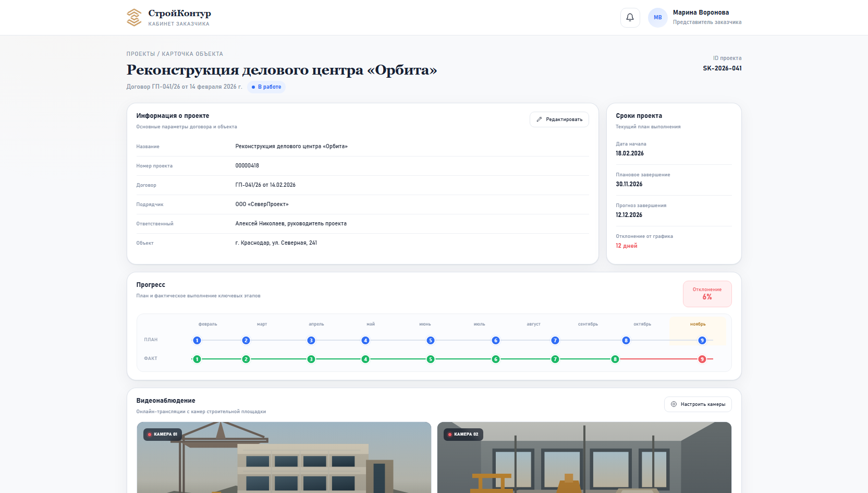Select red delayed fact milestone 9

coord(702,359)
